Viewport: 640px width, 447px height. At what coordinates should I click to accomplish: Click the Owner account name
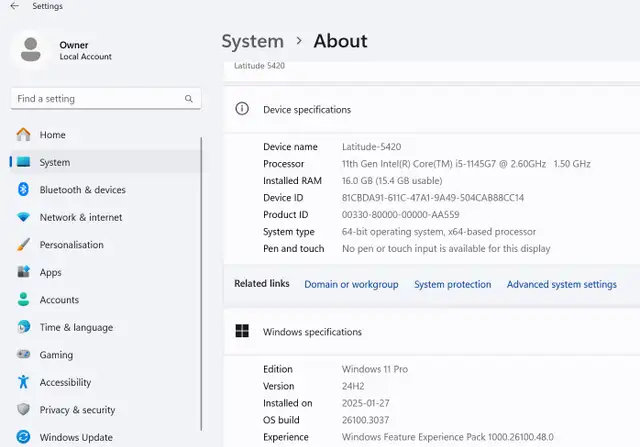coord(74,45)
